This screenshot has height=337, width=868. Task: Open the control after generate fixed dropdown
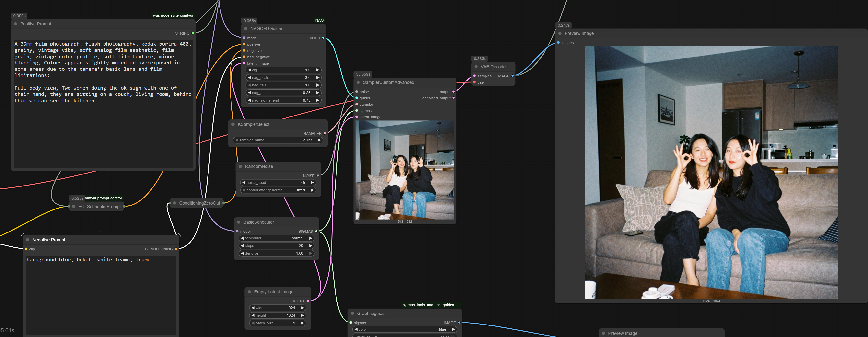tap(278, 190)
